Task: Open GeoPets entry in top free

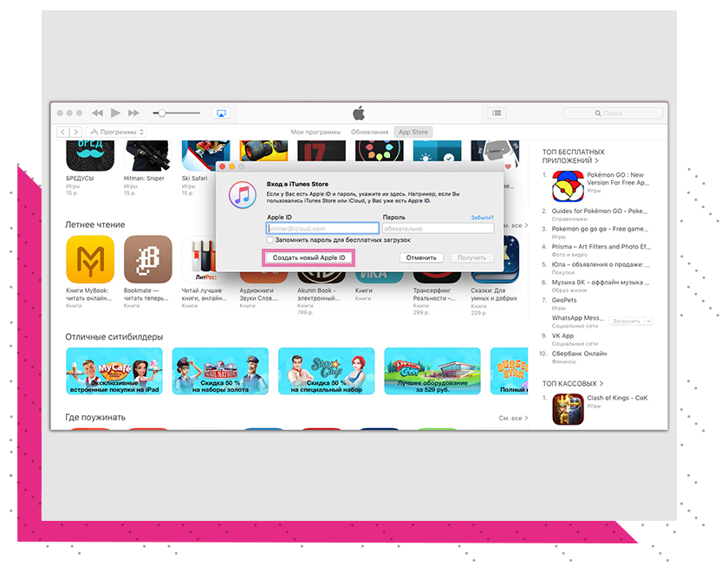Action: pyautogui.click(x=564, y=300)
